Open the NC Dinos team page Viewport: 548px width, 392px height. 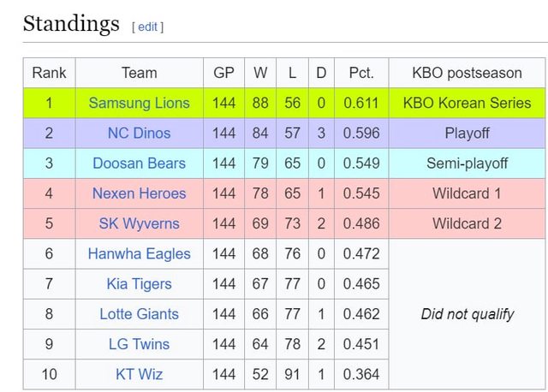(x=139, y=133)
